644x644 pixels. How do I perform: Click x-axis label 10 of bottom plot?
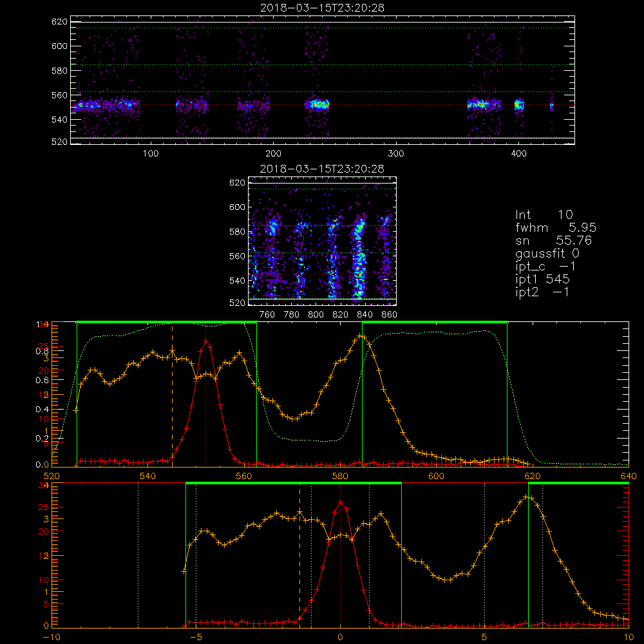coord(629,638)
